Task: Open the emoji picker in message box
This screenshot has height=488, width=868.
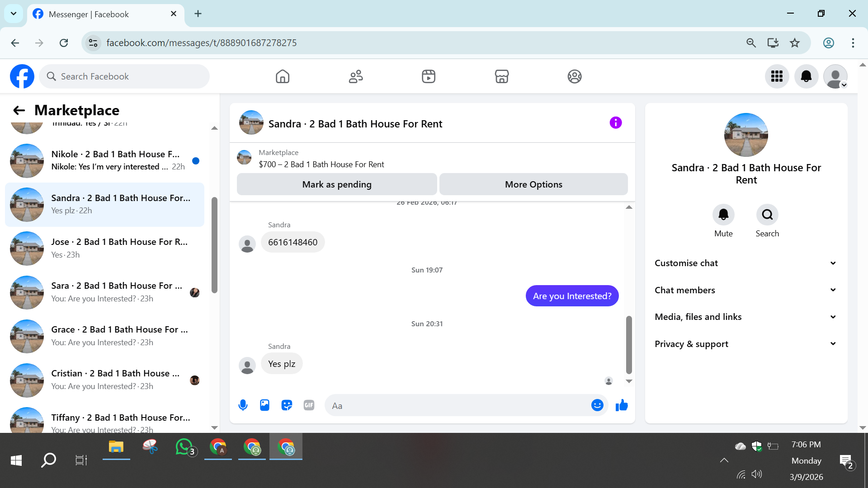Action: 597,405
